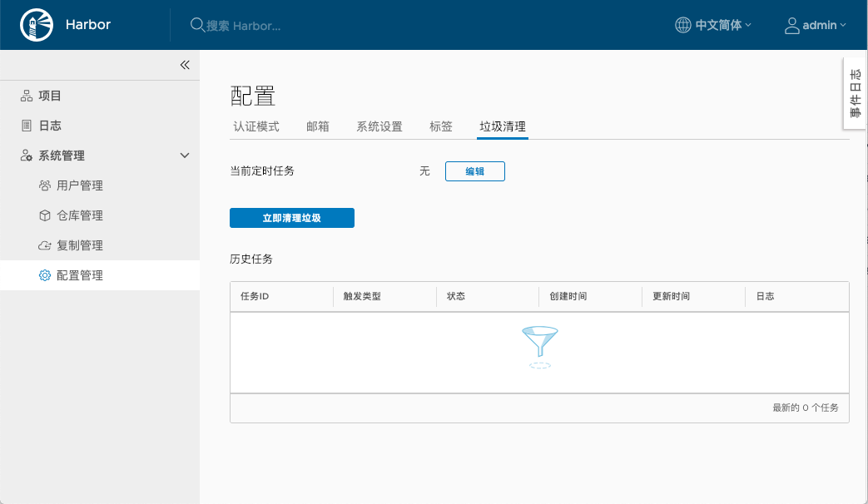Image resolution: width=868 pixels, height=504 pixels.
Task: Open the admin account dropdown
Action: point(815,25)
